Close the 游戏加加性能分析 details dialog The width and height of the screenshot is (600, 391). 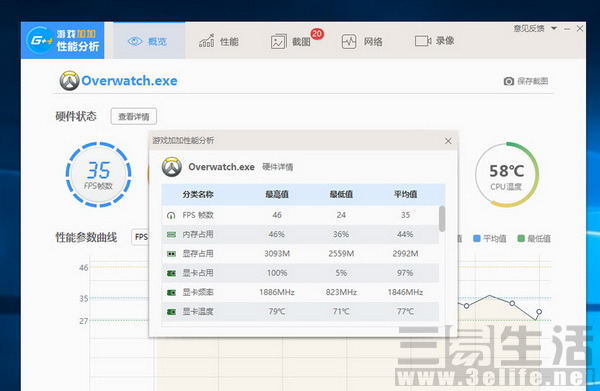(448, 141)
